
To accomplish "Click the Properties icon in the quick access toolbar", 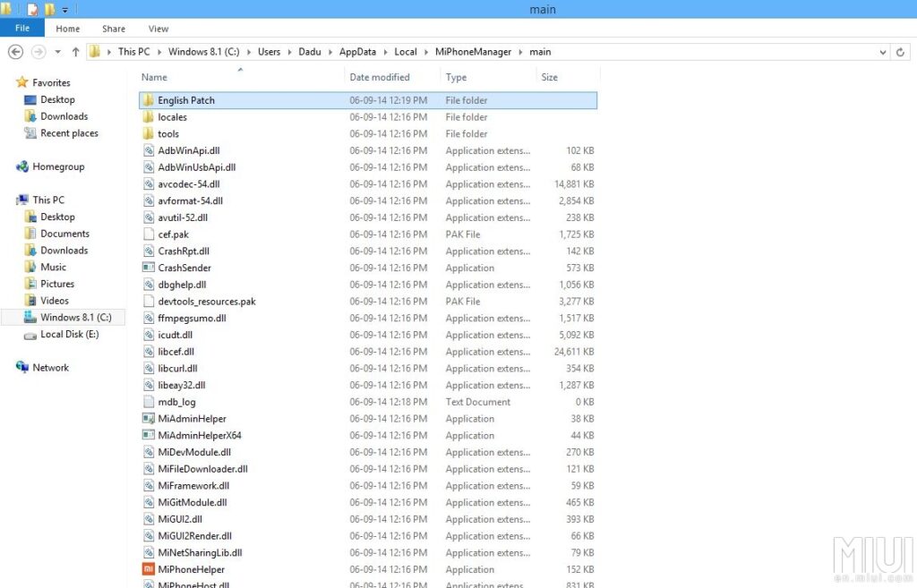I will tap(33, 10).
